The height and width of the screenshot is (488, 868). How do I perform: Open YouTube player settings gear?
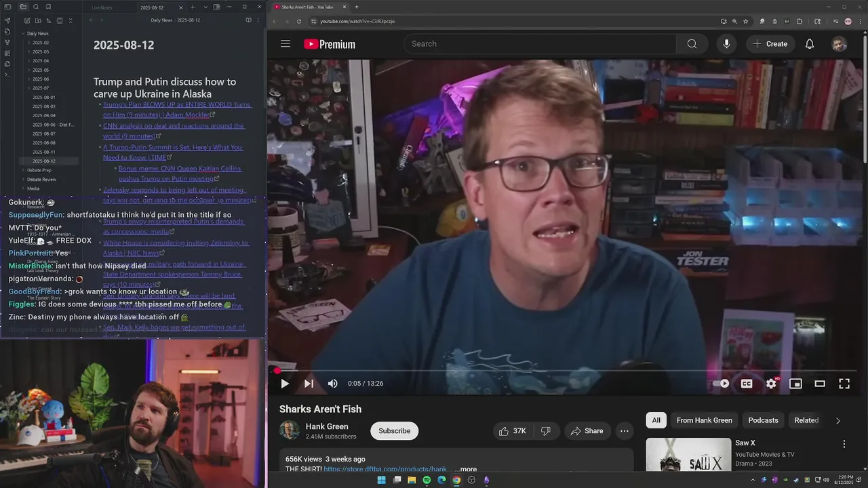771,384
